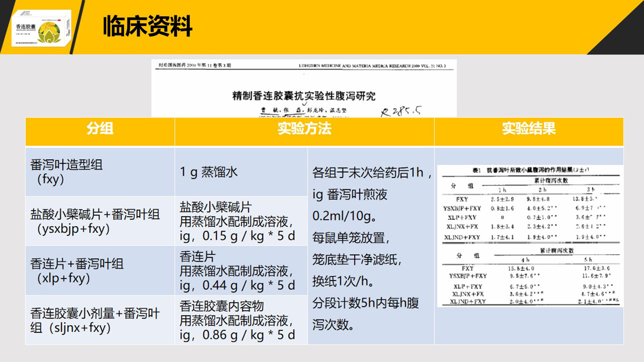This screenshot has width=644, height=362.
Task: Select the 香连片+番泻叶组 group cell
Action: pos(100,270)
